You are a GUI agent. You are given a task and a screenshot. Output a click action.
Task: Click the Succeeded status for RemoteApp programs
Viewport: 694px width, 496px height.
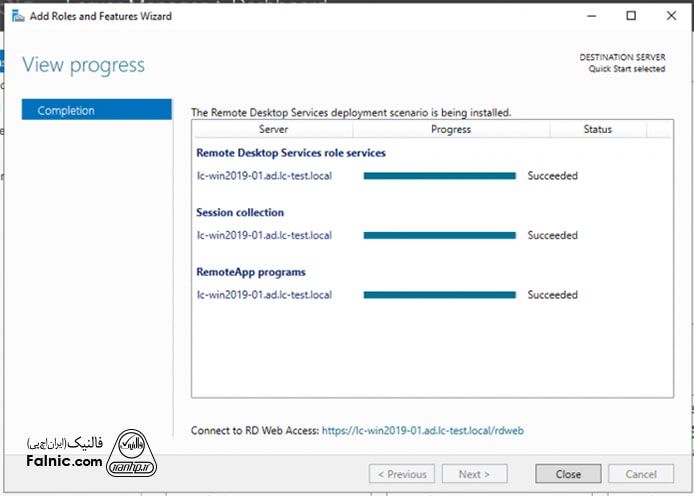552,295
